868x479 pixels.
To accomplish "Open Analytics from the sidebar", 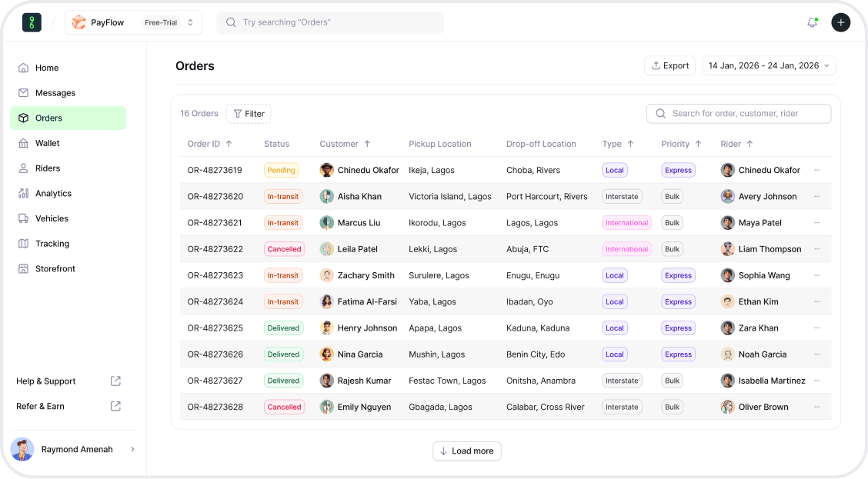I will (53, 194).
